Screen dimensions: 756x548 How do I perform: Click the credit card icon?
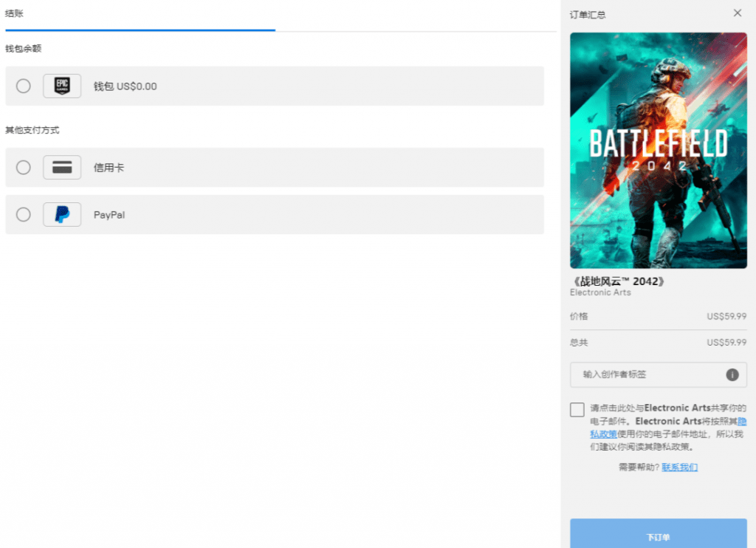point(62,168)
